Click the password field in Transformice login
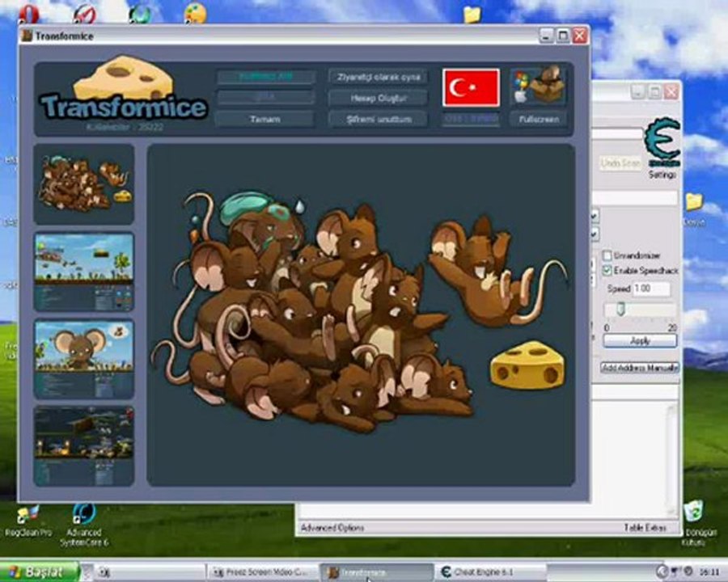Screen dimensions: 728x582 point(265,98)
